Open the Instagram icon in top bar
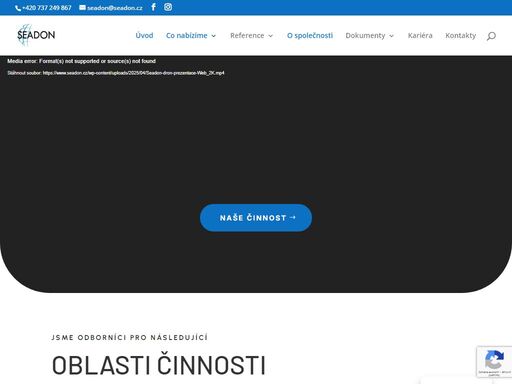Screen dimensions: 512x384 [168, 7]
